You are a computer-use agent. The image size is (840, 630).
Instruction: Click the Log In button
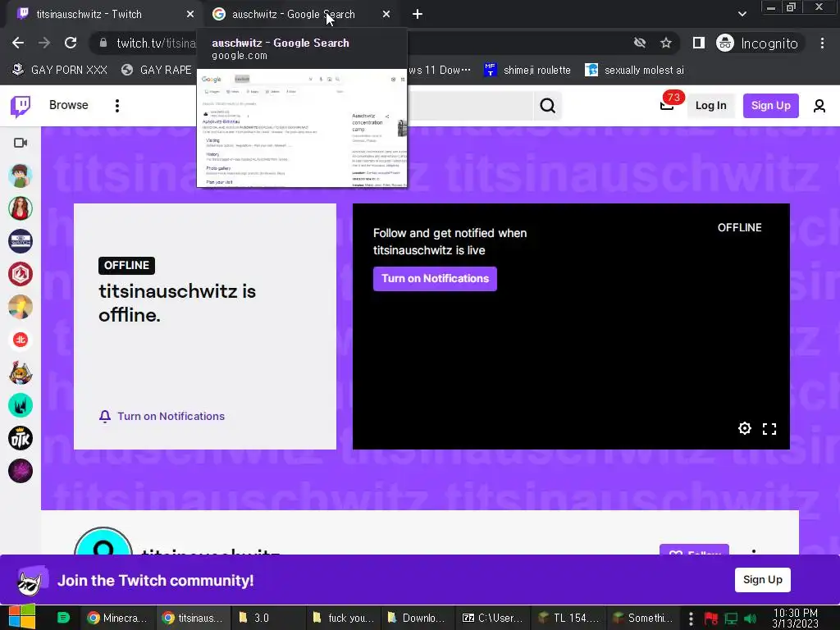coord(711,106)
